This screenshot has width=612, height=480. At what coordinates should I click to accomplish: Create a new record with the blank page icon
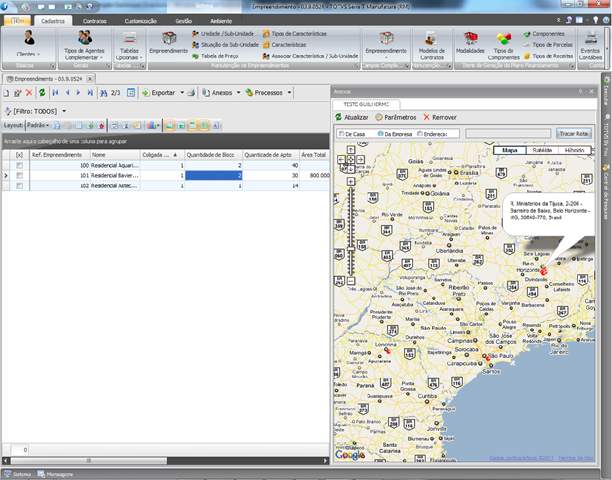click(6, 93)
